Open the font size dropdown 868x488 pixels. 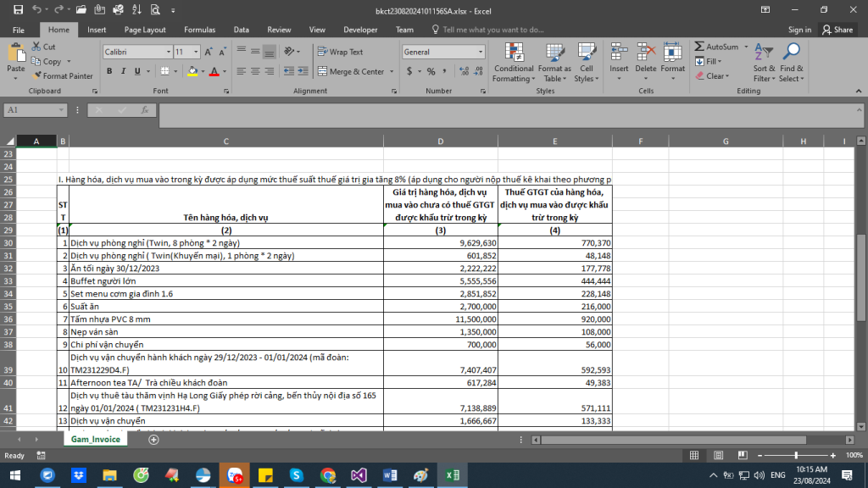click(x=196, y=52)
